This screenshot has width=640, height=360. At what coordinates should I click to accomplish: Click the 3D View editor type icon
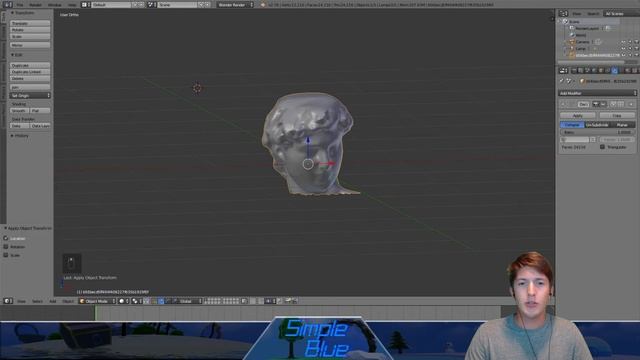(x=8, y=301)
